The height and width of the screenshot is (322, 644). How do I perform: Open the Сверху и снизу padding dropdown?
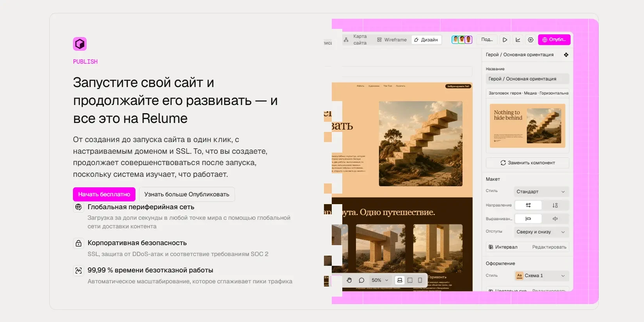click(x=541, y=232)
